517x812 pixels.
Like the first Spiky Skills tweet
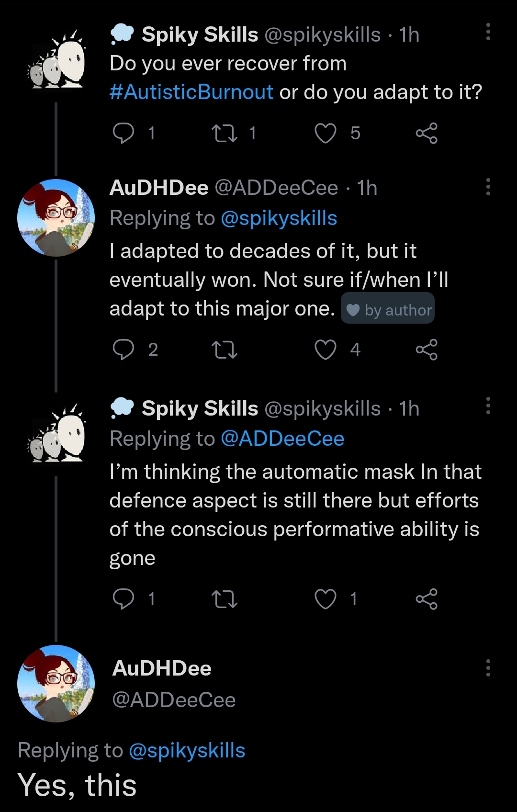(326, 133)
